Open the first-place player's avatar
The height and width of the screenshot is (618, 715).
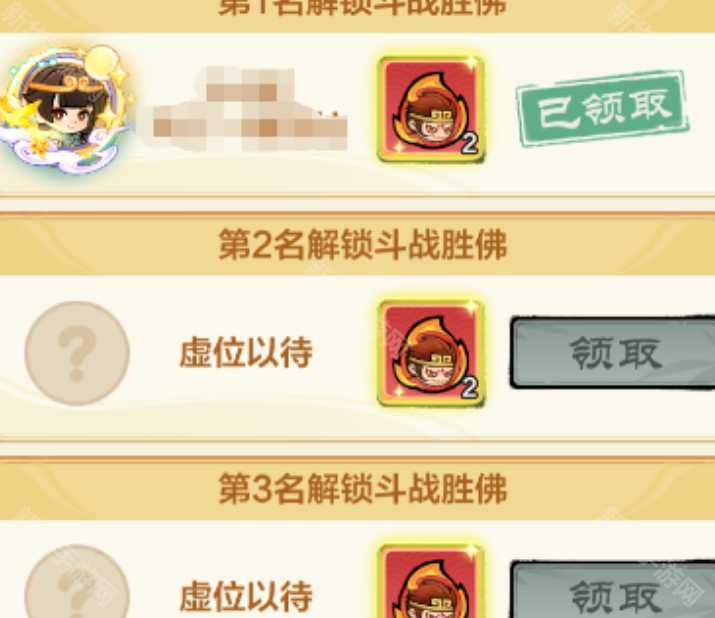tap(67, 109)
